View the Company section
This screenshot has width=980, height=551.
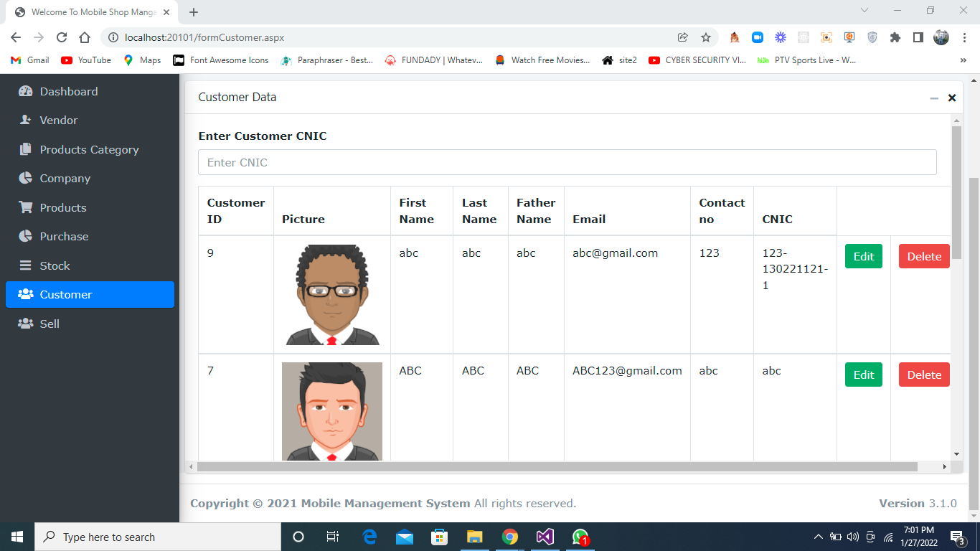(63, 178)
